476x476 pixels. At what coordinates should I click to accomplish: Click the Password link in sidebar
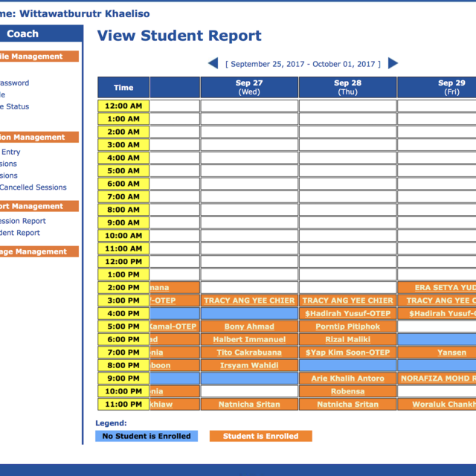pyautogui.click(x=15, y=83)
